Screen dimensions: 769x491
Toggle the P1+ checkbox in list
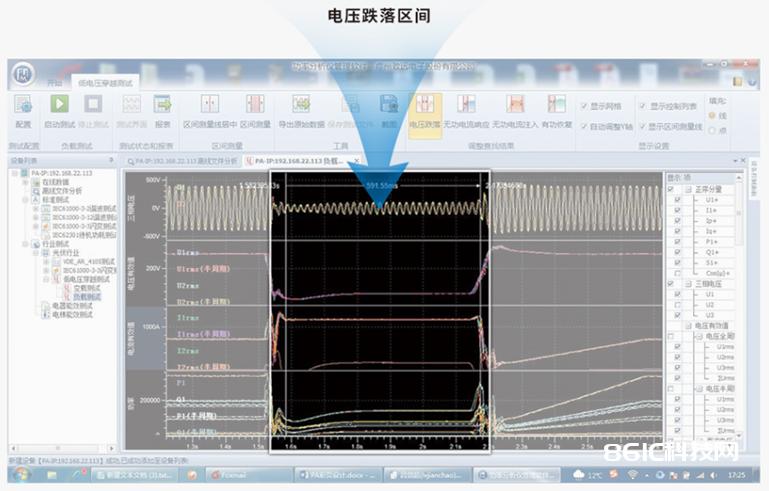pyautogui.click(x=677, y=241)
